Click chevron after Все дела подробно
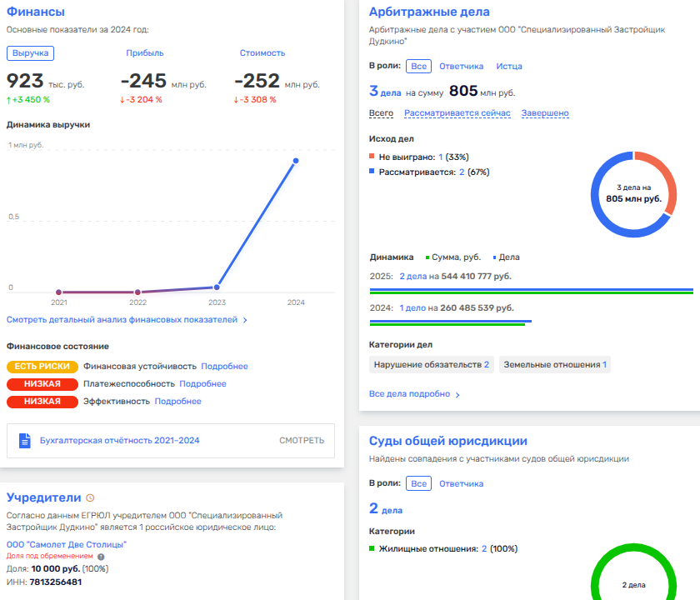Image resolution: width=700 pixels, height=600 pixels. click(457, 394)
